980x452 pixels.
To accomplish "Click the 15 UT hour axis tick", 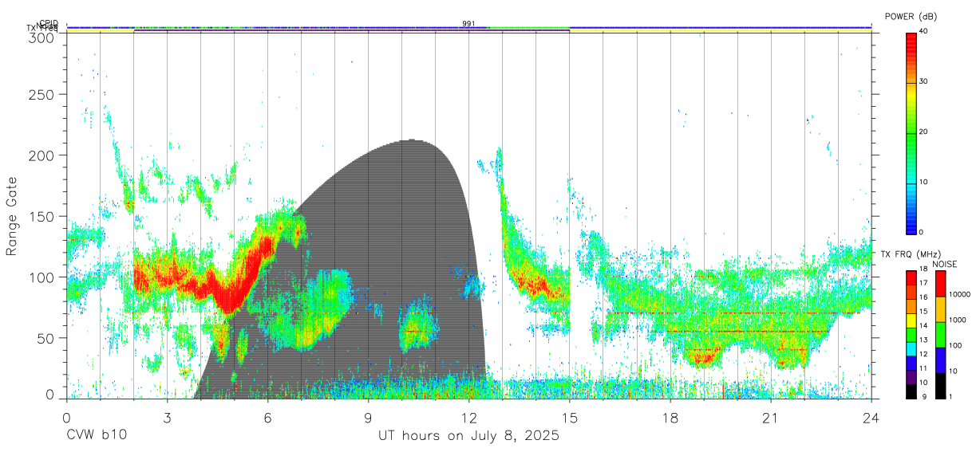I will 570,416.
